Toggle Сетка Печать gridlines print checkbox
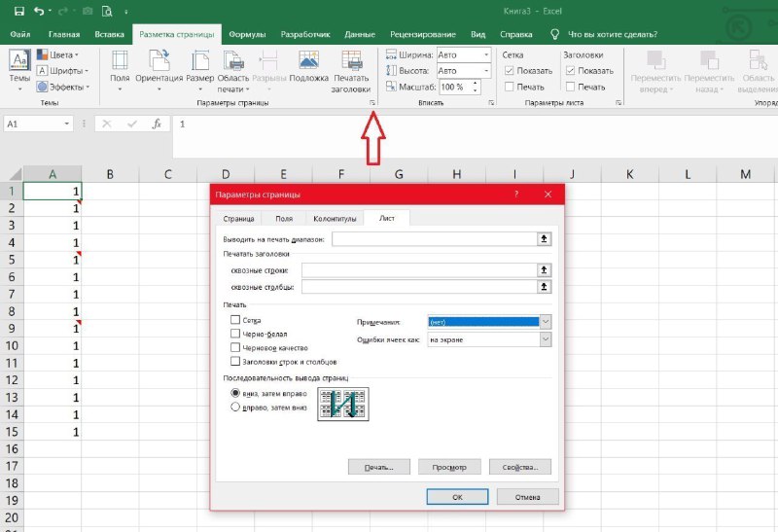 click(509, 87)
